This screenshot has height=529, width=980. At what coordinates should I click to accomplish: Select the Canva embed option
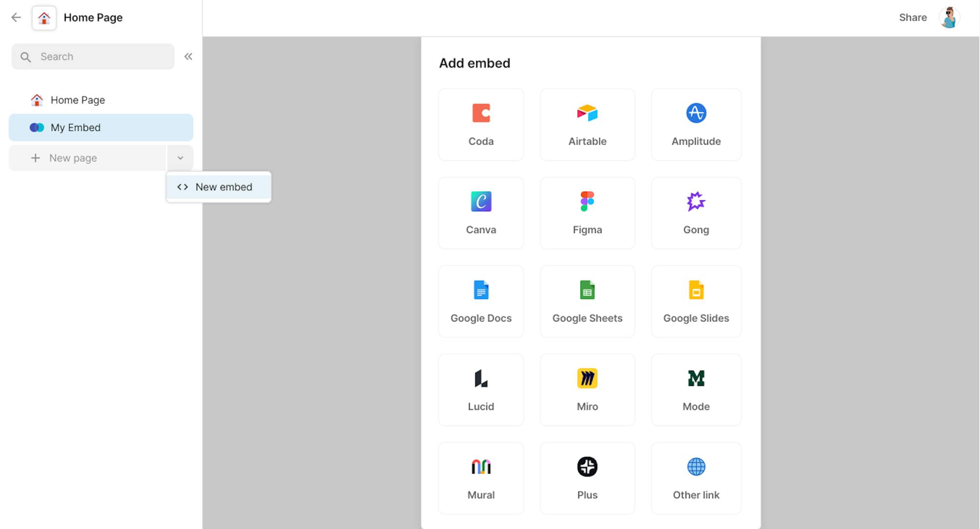point(481,213)
